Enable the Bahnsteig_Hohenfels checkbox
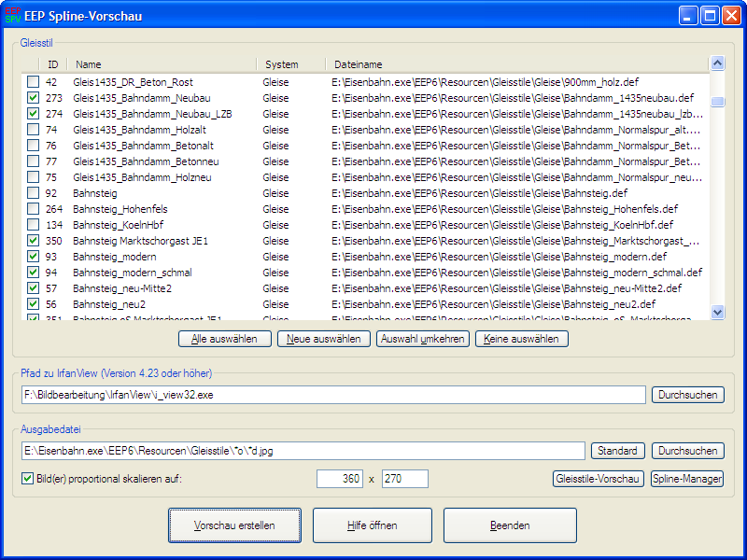747x560 pixels. coord(33,209)
